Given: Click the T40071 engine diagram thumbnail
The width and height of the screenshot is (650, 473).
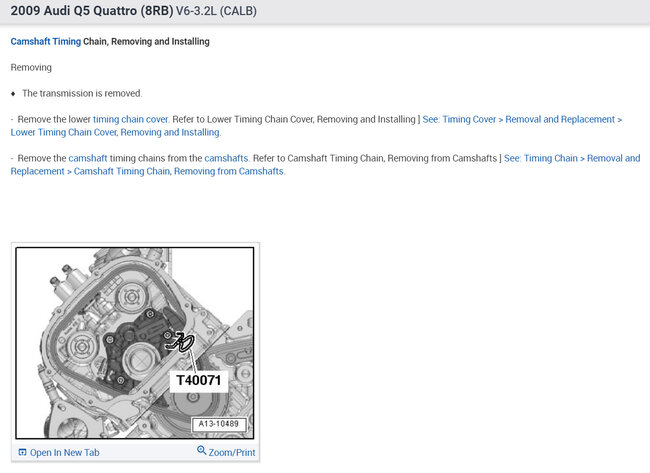Looking at the screenshot, I should pyautogui.click(x=135, y=343).
